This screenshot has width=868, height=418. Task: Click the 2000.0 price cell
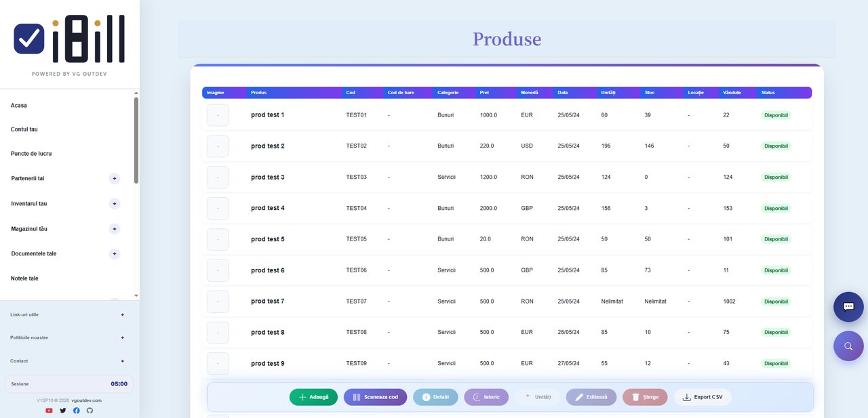coord(488,208)
